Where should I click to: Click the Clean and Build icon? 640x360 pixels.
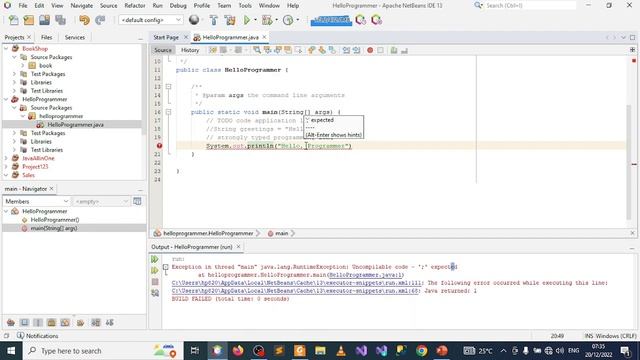[x=230, y=20]
